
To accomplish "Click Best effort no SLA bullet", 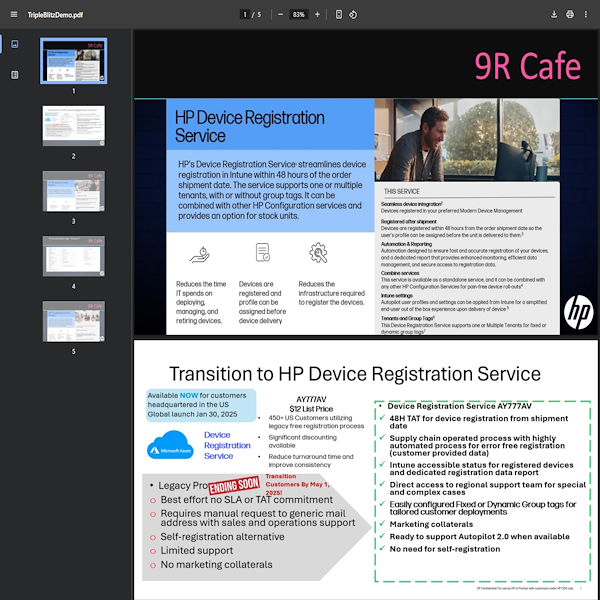I will tap(246, 500).
